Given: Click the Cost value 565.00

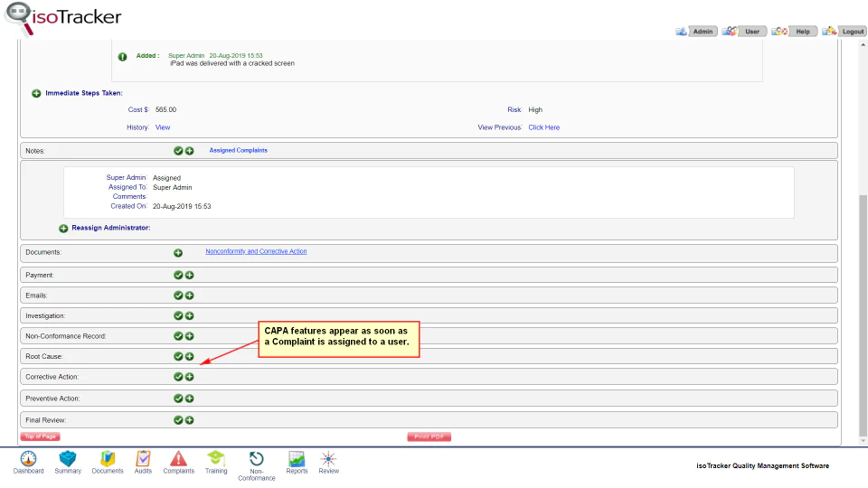Looking at the screenshot, I should pyautogui.click(x=165, y=109).
